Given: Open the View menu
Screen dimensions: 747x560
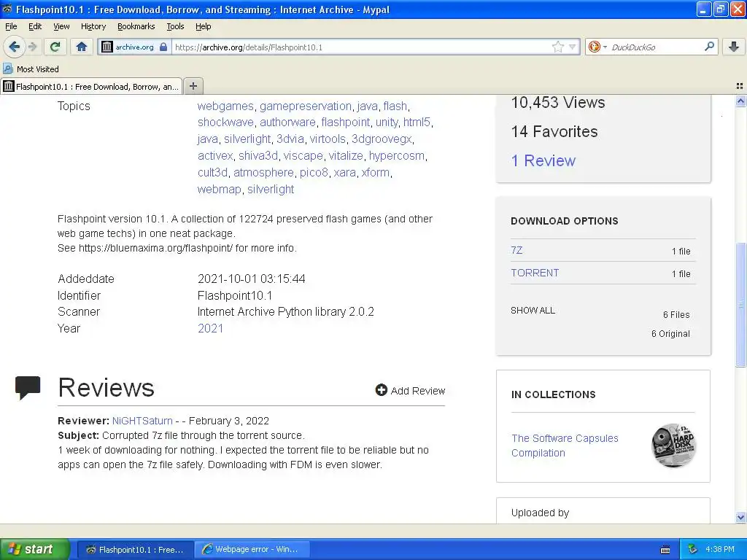Looking at the screenshot, I should (61, 26).
